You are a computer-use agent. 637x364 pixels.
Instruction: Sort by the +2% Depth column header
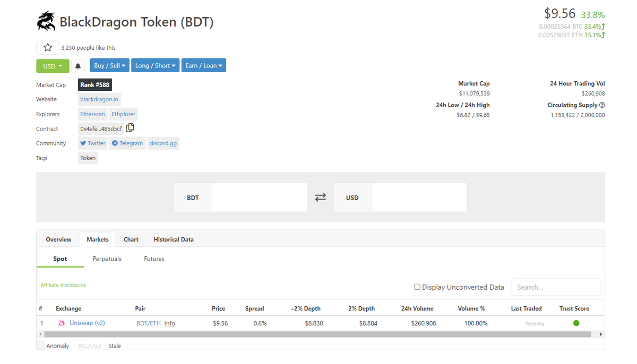(x=305, y=308)
